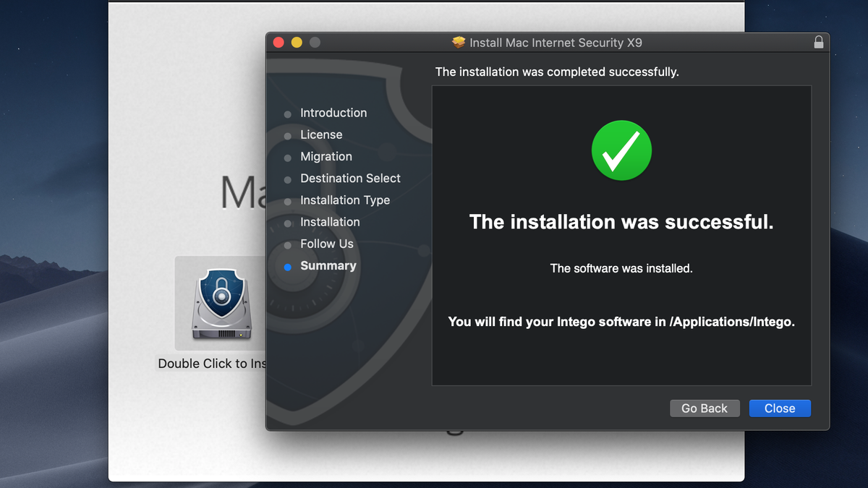Click the blue bullet next to Summary

289,266
